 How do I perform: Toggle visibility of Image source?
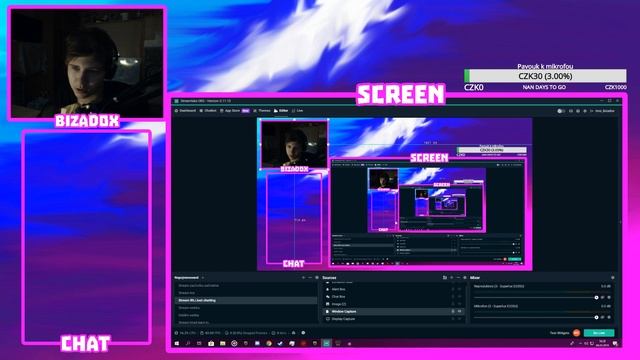coord(460,304)
